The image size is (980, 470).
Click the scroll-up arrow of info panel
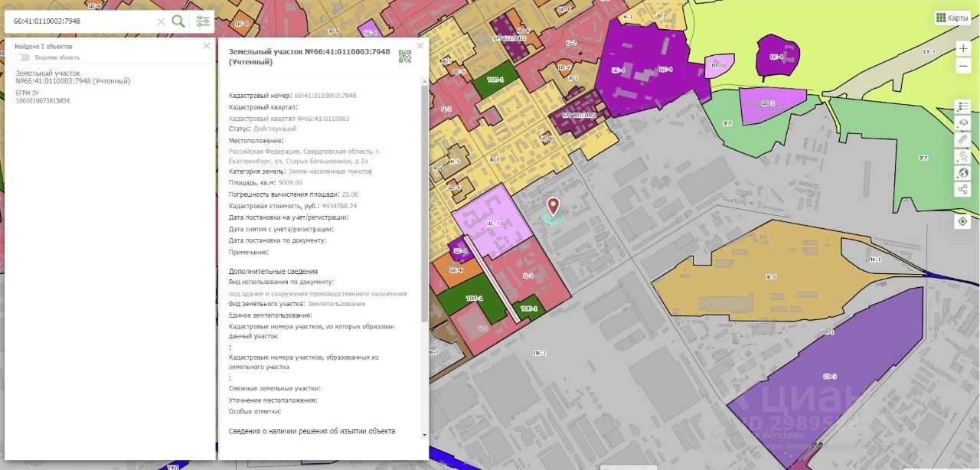(x=425, y=80)
